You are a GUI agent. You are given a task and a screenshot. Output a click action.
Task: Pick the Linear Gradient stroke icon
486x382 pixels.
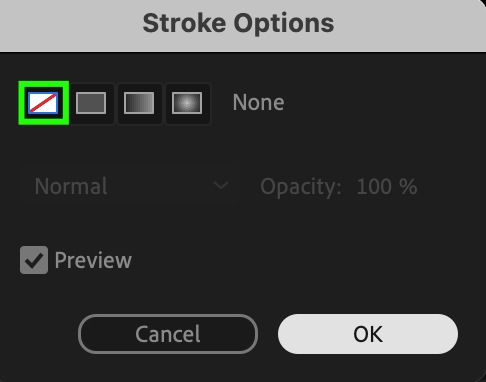(139, 103)
